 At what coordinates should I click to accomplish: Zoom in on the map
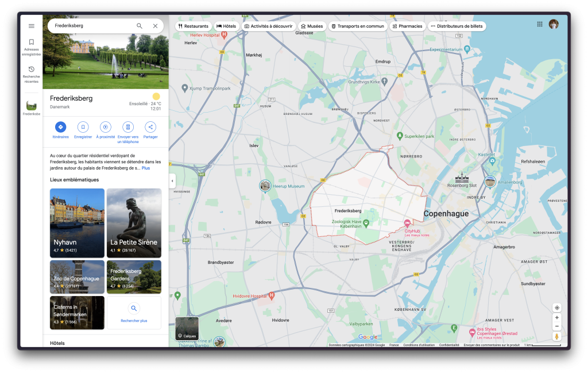(x=556, y=318)
